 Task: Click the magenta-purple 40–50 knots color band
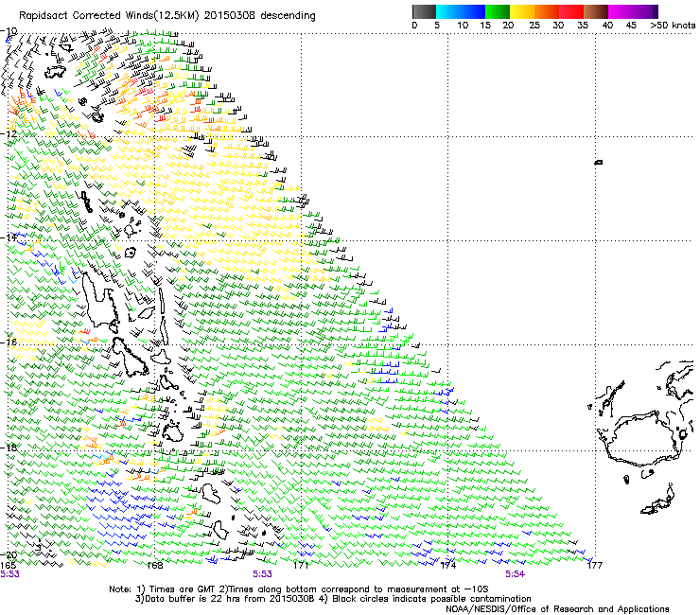coord(633,11)
